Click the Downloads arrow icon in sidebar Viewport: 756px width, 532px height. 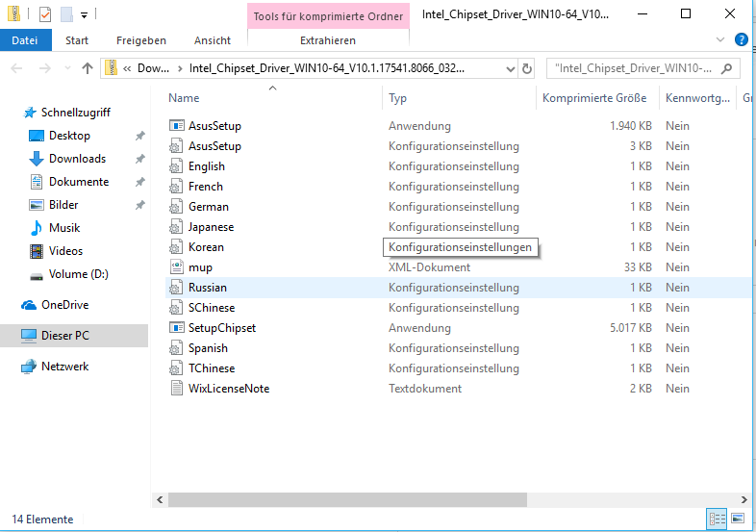37,159
